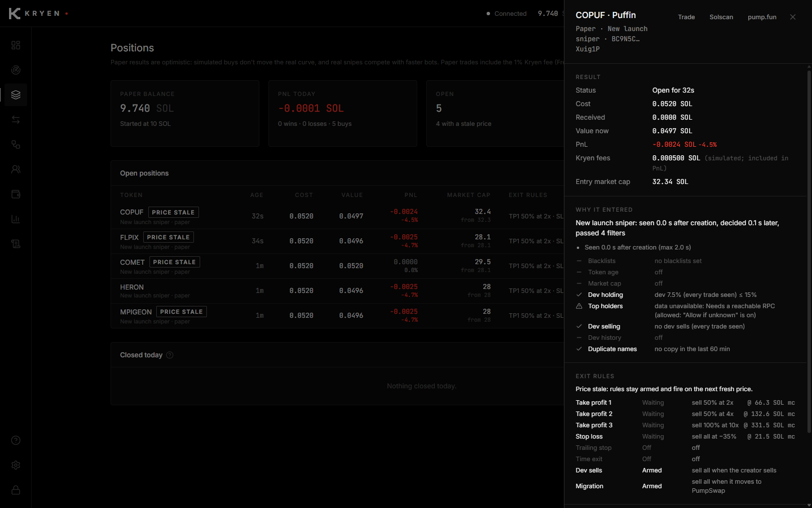Screen dimensions: 812x508
Task: Select the HERON position row
Action: (x=337, y=291)
